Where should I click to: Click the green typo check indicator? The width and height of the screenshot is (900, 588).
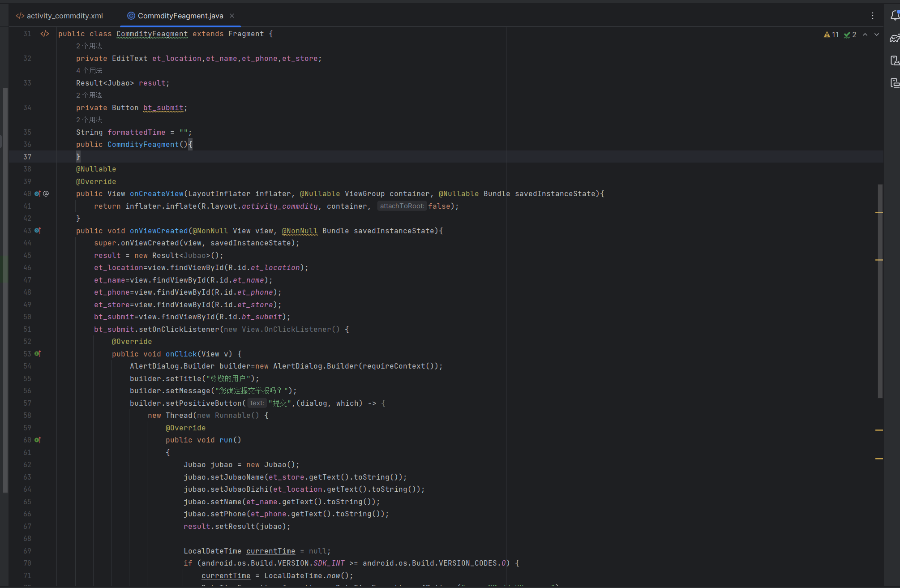click(850, 34)
